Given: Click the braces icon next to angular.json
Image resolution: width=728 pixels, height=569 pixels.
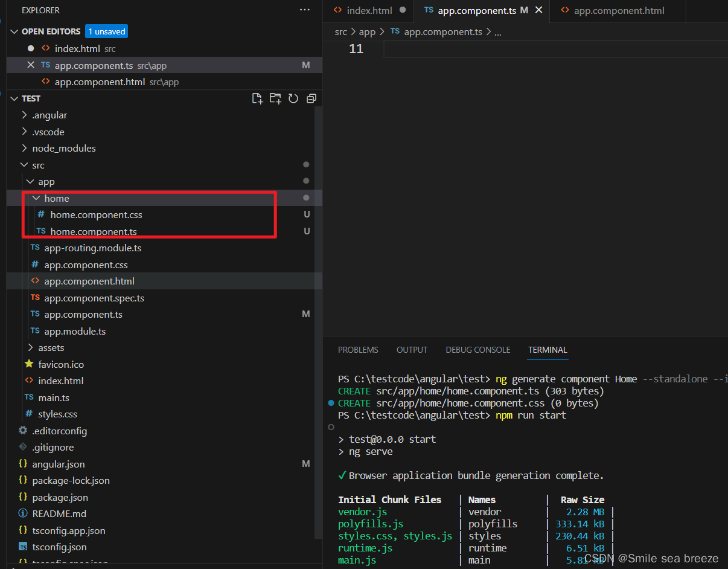Looking at the screenshot, I should pyautogui.click(x=23, y=464).
